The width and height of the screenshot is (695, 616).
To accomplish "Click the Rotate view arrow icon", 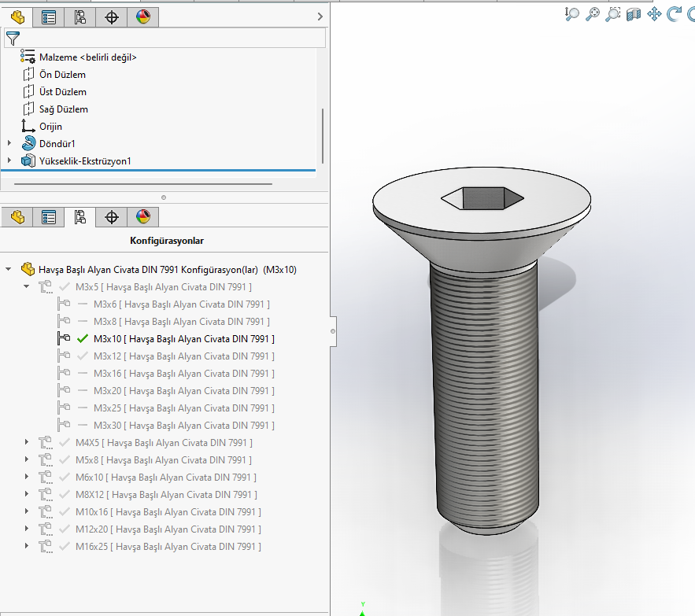I will point(674,13).
